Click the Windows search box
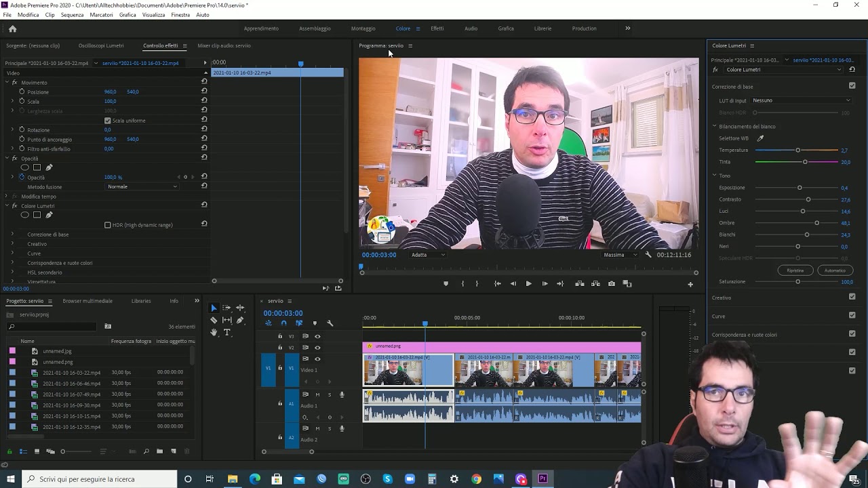 click(x=98, y=479)
